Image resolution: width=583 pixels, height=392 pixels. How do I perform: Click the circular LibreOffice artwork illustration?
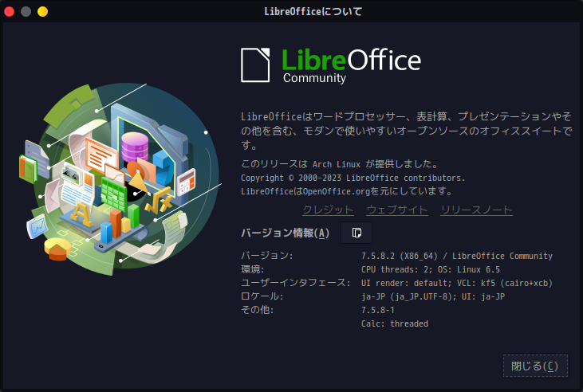coord(120,179)
